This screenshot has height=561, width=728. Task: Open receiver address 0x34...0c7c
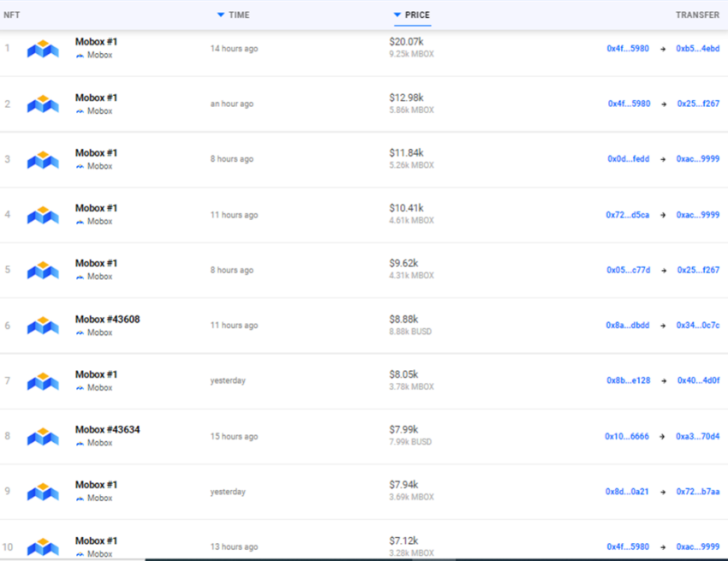[698, 325]
